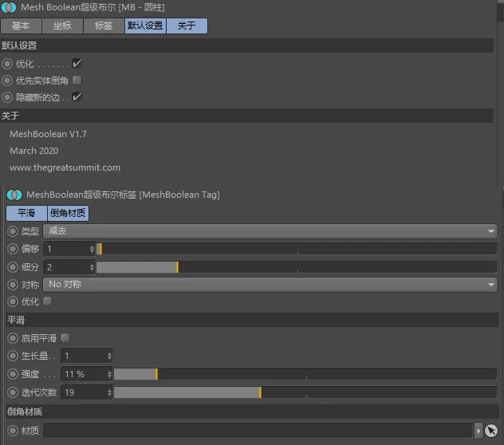Click the animation dot beside 细分
Viewport: 504px width, 445px height.
[12, 266]
